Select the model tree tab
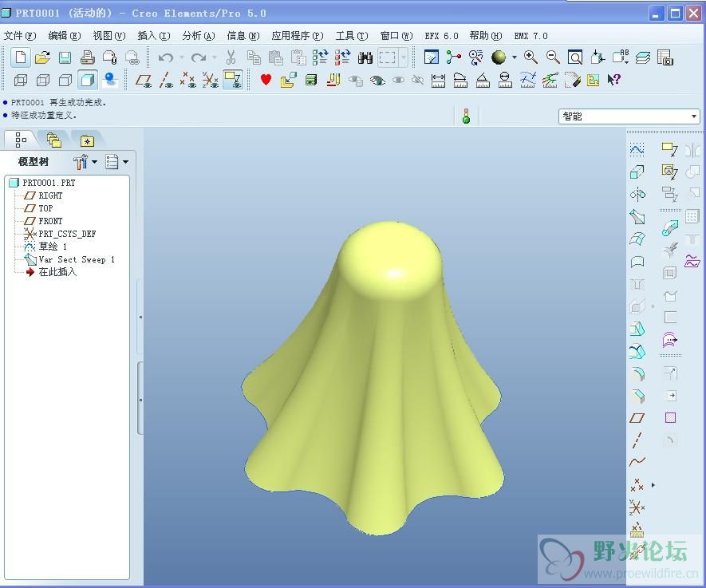Screen dimensions: 706x588 (21, 140)
